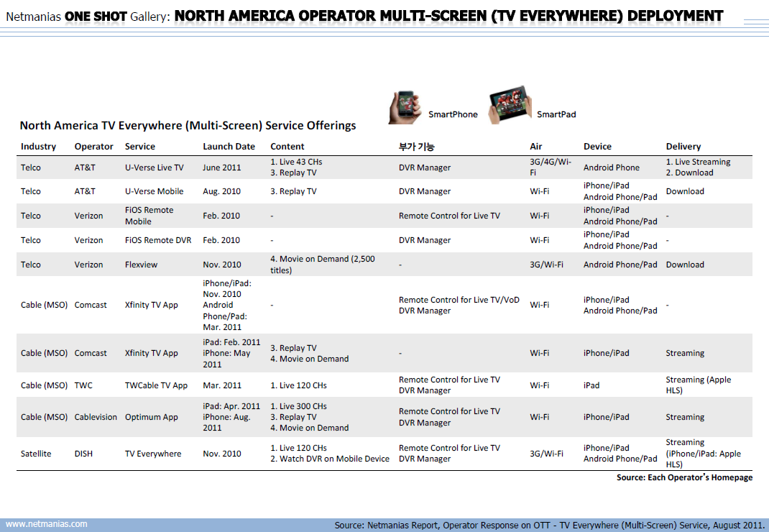Click the June 2011 launch date
The width and height of the screenshot is (769, 532).
click(221, 168)
